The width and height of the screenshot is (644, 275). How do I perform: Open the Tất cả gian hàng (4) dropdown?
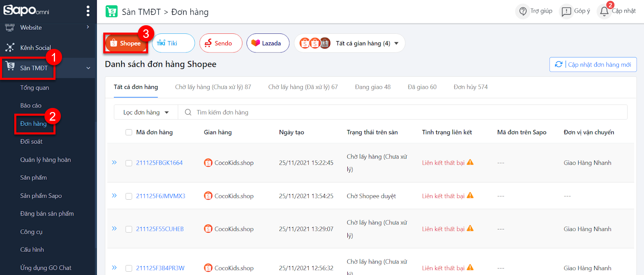click(350, 43)
